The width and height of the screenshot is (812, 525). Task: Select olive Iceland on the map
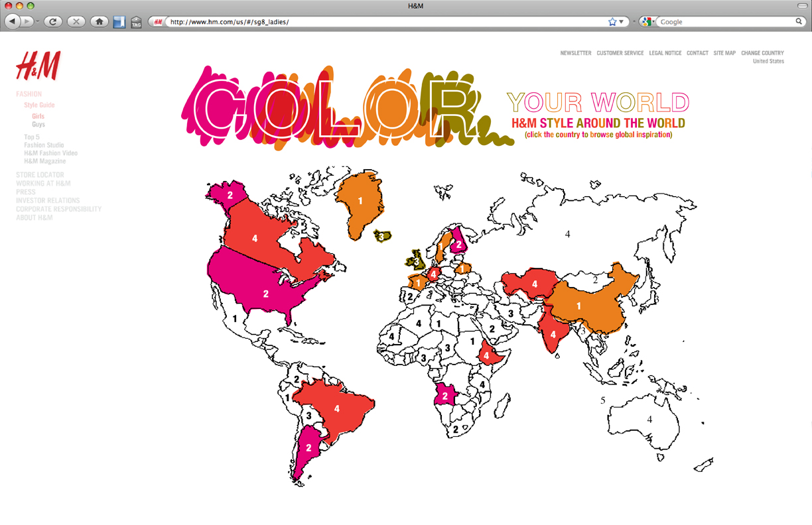coord(381,235)
